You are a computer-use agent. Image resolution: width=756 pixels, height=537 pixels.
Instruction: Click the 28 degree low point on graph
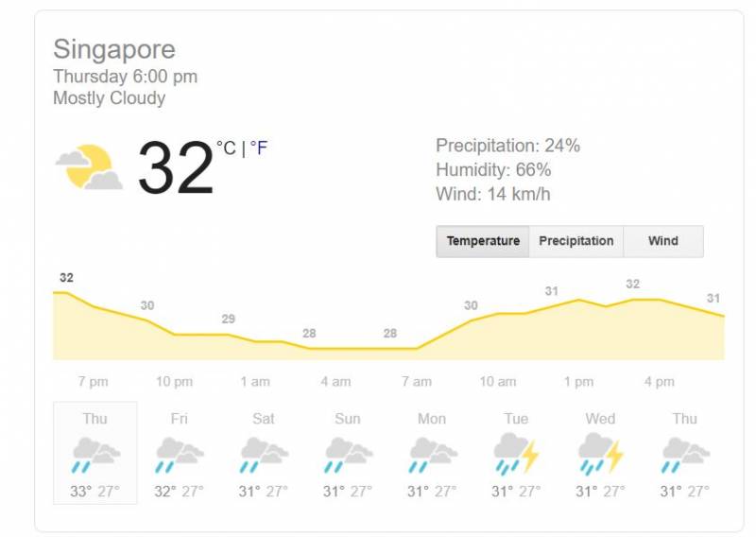(309, 334)
